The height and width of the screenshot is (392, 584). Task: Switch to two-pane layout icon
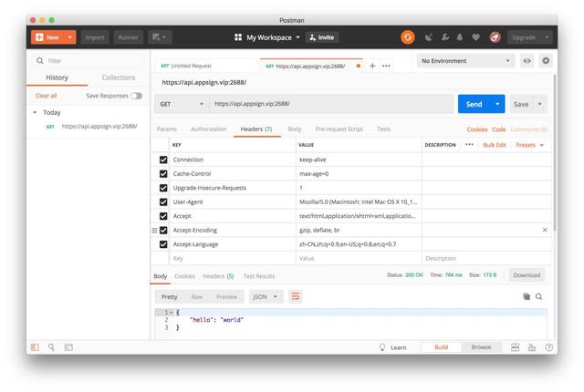point(515,347)
